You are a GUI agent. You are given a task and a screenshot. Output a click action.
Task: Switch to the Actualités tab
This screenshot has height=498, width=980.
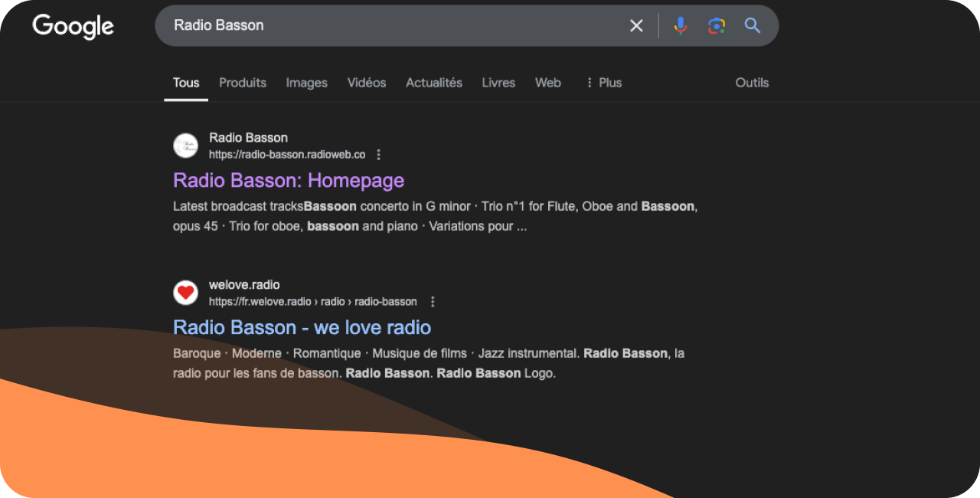[x=433, y=82]
